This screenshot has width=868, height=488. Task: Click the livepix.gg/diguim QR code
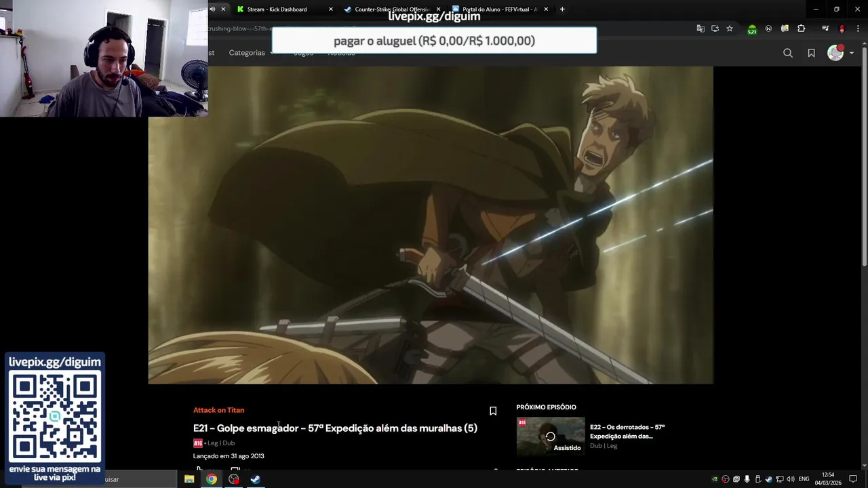pyautogui.click(x=55, y=417)
